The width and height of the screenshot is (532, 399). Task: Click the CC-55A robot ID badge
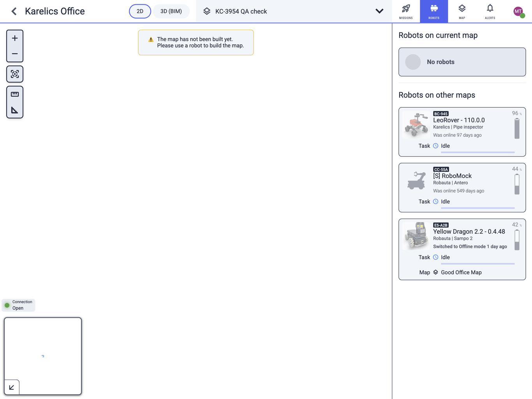pyautogui.click(x=441, y=169)
